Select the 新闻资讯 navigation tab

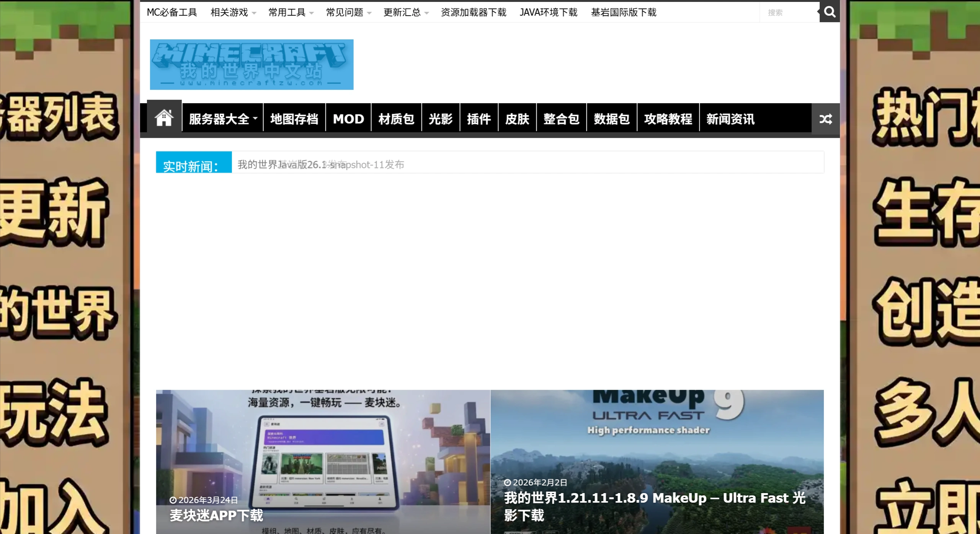click(730, 119)
